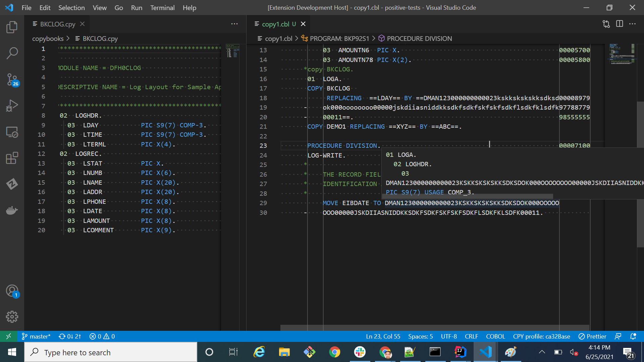Change end of line sequence CRLF

pyautogui.click(x=471, y=336)
